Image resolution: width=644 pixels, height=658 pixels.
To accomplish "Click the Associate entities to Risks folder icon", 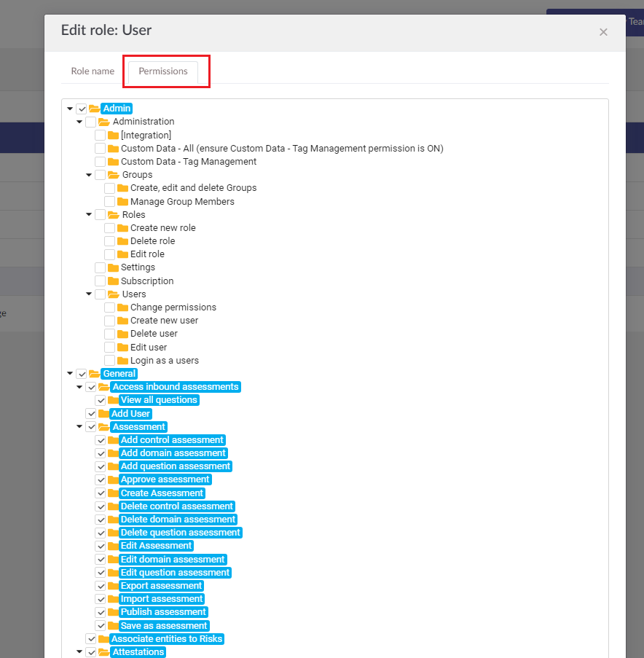I will 104,639.
